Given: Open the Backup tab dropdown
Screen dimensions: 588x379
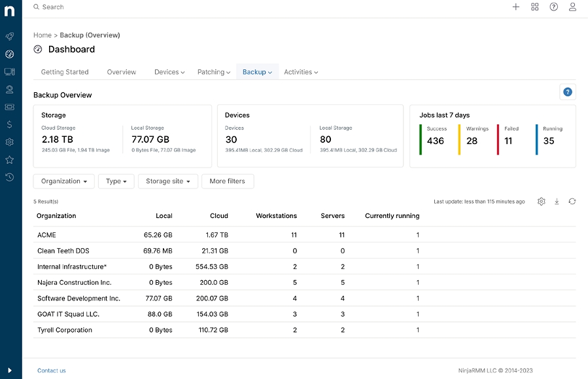Looking at the screenshot, I should pos(257,72).
